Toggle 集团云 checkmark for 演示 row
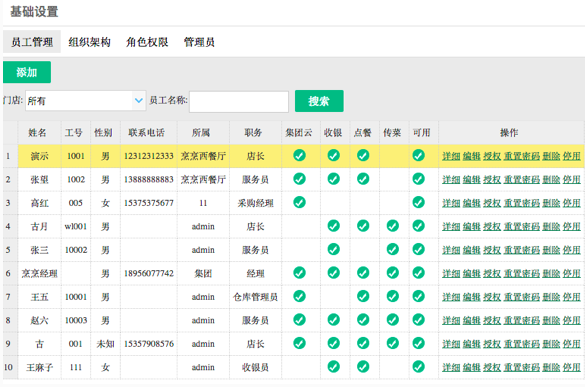 tap(299, 155)
